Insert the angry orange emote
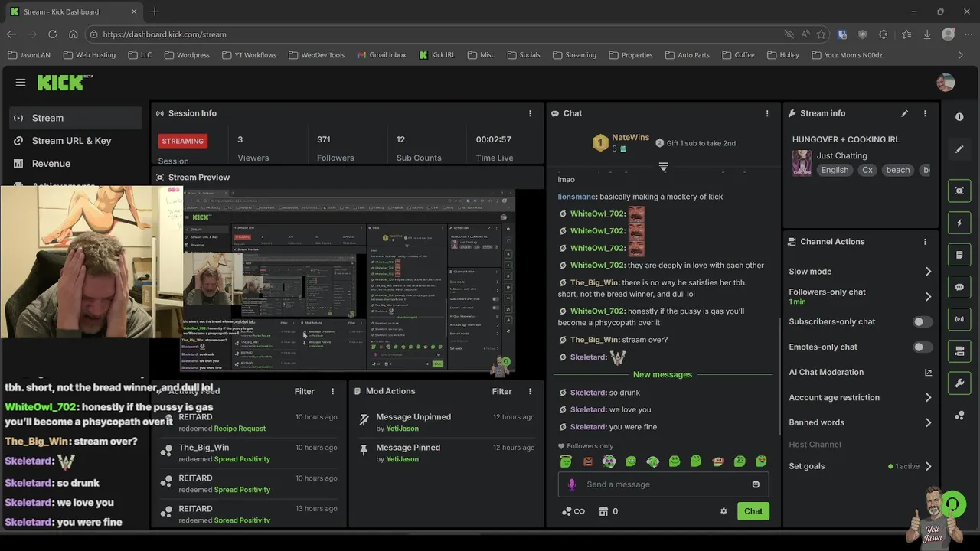The image size is (980, 551). [x=588, y=461]
